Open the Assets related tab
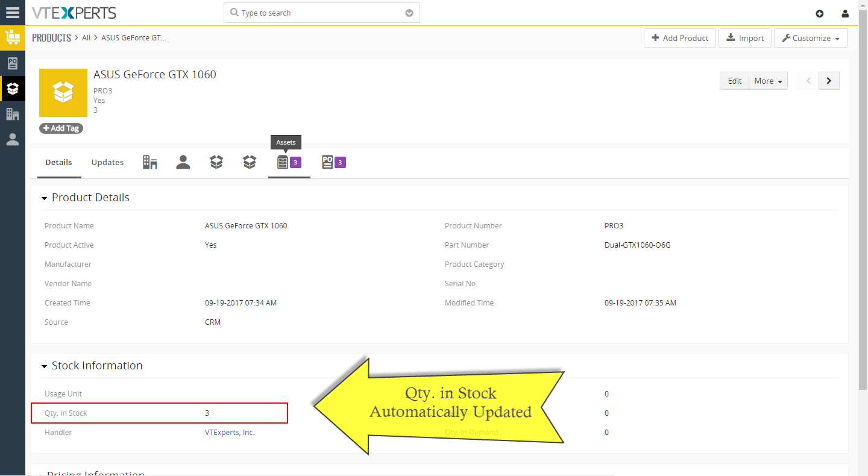This screenshot has width=868, height=476. [289, 163]
